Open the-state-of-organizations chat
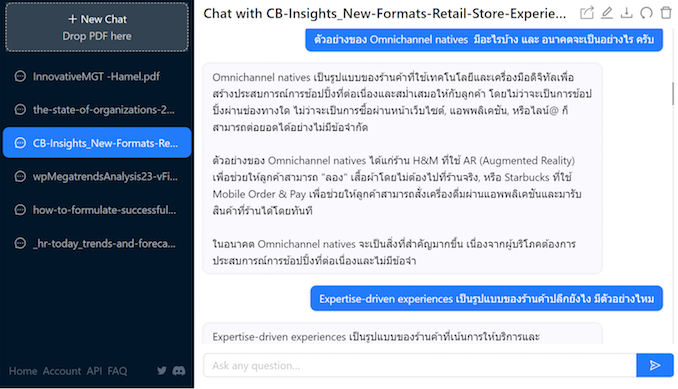The height and width of the screenshot is (389, 678). click(97, 110)
